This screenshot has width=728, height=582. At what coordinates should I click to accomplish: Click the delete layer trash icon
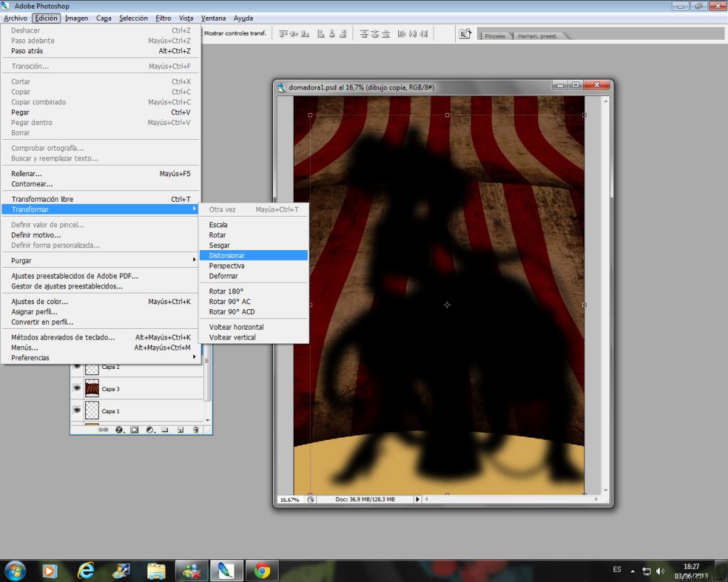coord(196,430)
